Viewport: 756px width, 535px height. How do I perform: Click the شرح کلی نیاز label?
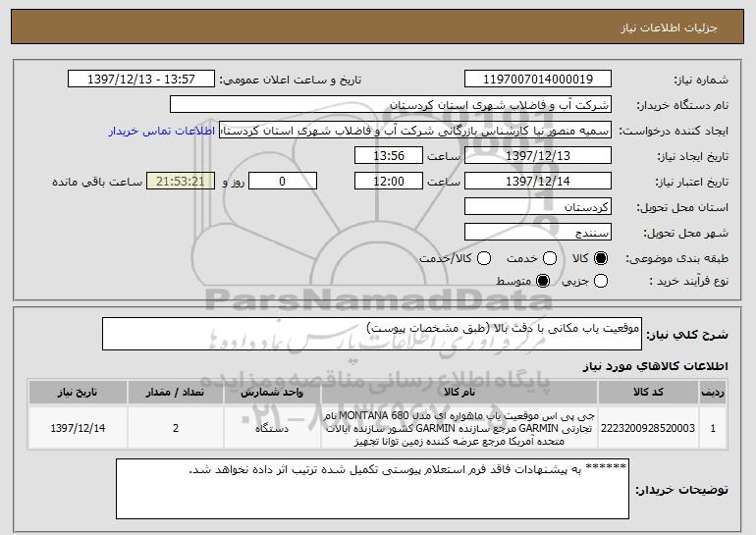point(687,335)
